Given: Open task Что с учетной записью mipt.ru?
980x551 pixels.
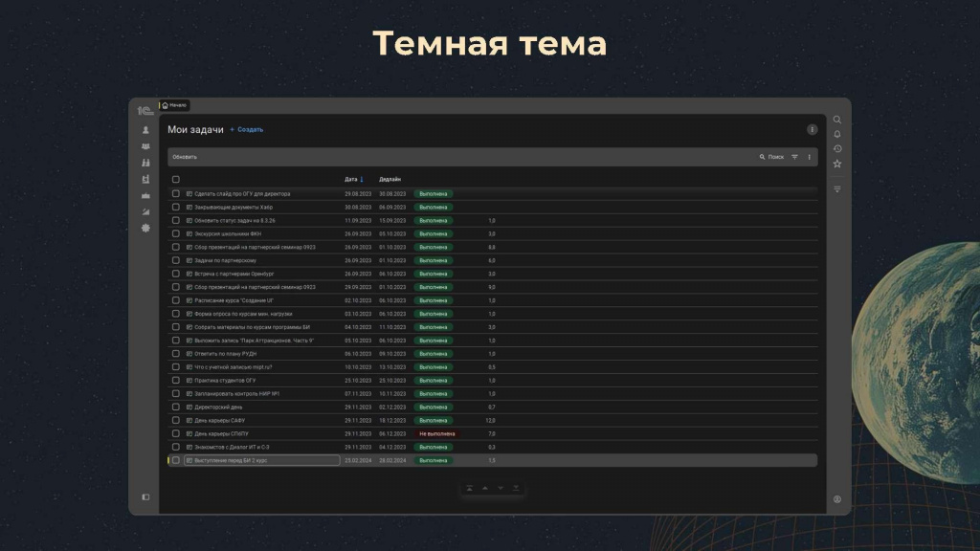Looking at the screenshot, I should (x=234, y=367).
